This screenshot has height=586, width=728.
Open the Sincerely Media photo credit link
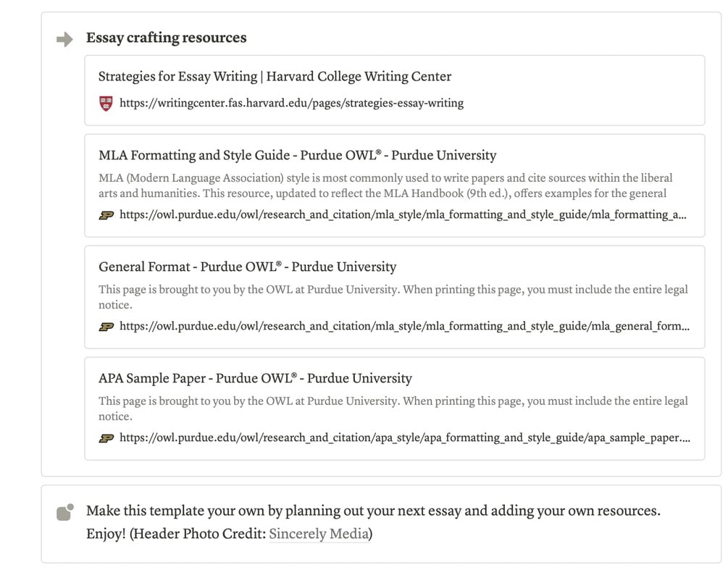[x=318, y=535]
